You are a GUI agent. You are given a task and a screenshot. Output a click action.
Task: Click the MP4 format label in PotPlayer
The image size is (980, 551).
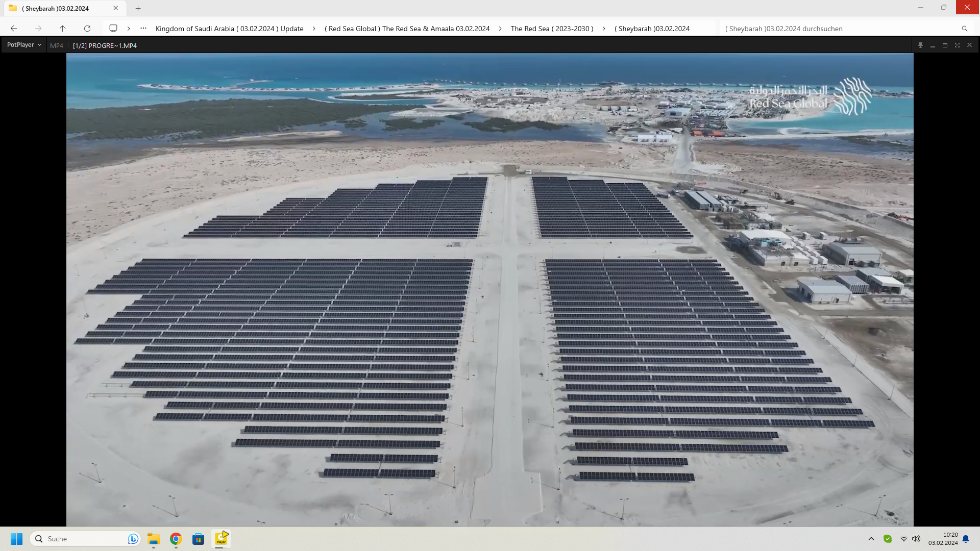pos(57,45)
